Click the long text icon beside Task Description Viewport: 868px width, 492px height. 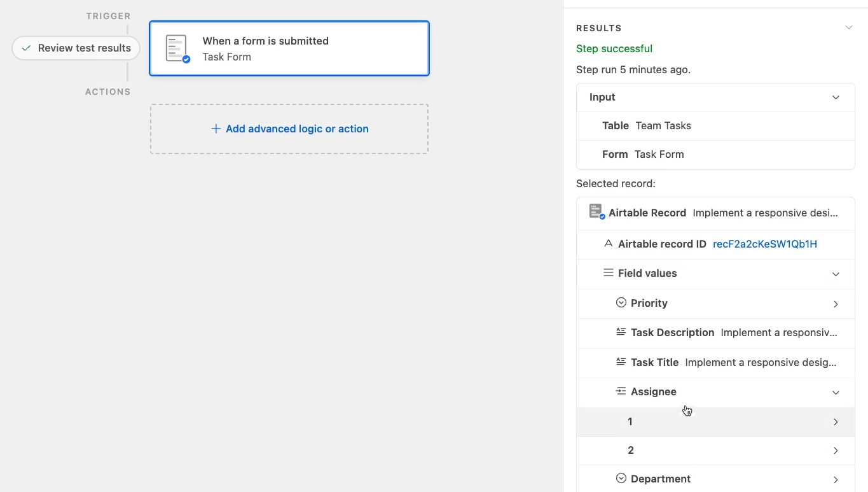pyautogui.click(x=621, y=332)
